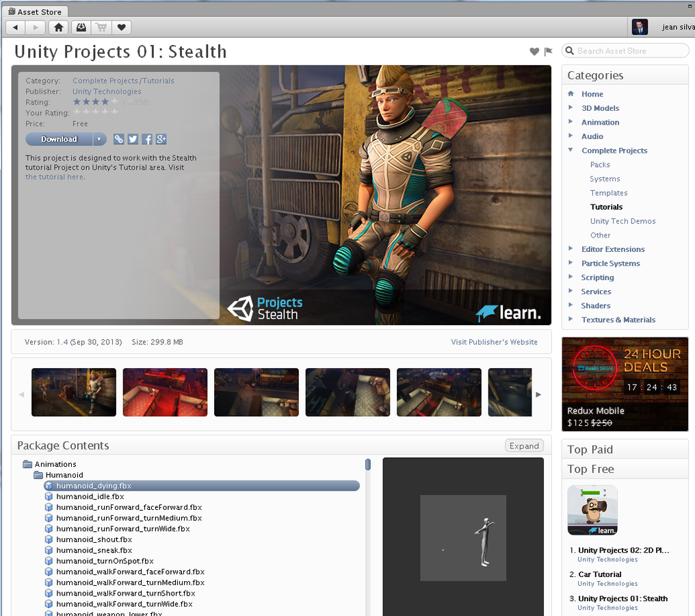Screen dimensions: 695x616
Task: Flag this package with the flag icon
Action: tap(549, 51)
